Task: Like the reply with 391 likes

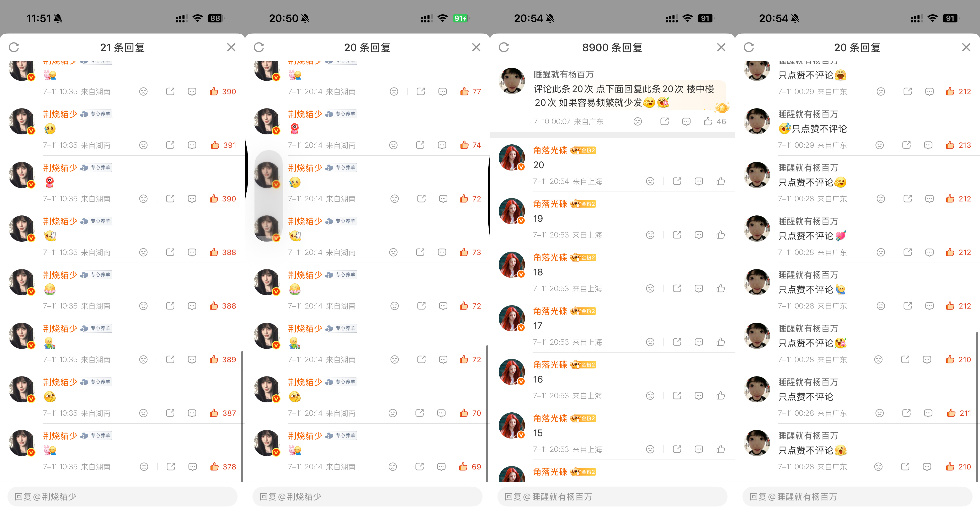Action: pyautogui.click(x=215, y=145)
